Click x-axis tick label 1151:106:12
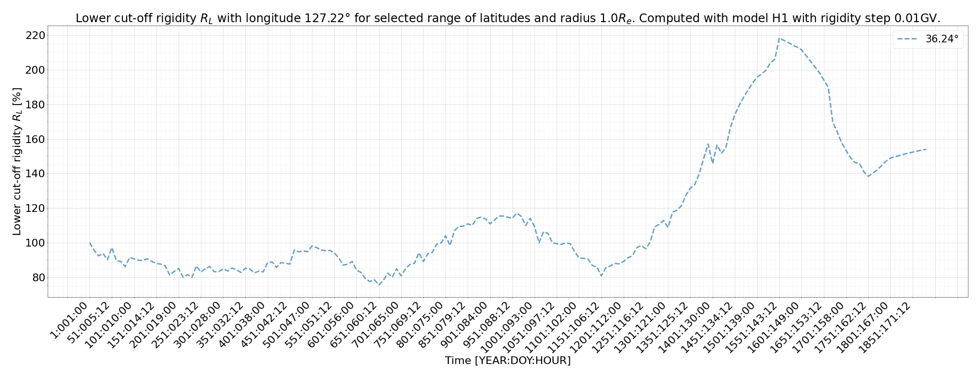Viewport: 980px width, 378px height. [573, 327]
